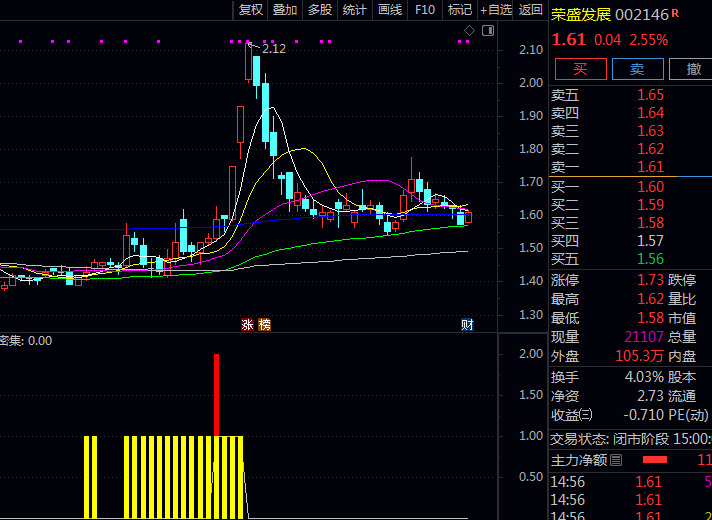The image size is (712, 520).
Task: Click 外盘 value 105.3万
Action: (639, 356)
